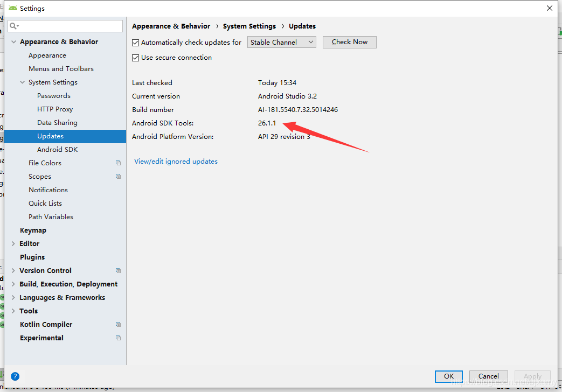Viewport: 562px width, 392px height.
Task: Open Experimental settings
Action: pyautogui.click(x=41, y=338)
